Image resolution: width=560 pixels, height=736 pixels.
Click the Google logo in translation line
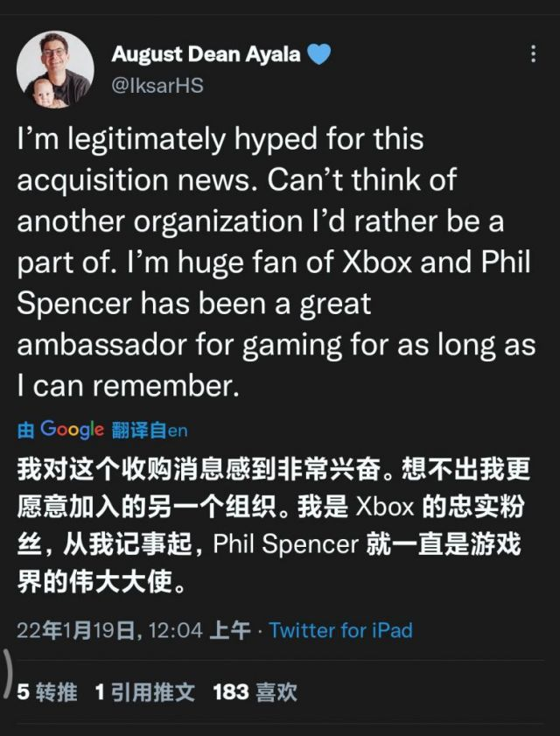pyautogui.click(x=72, y=430)
